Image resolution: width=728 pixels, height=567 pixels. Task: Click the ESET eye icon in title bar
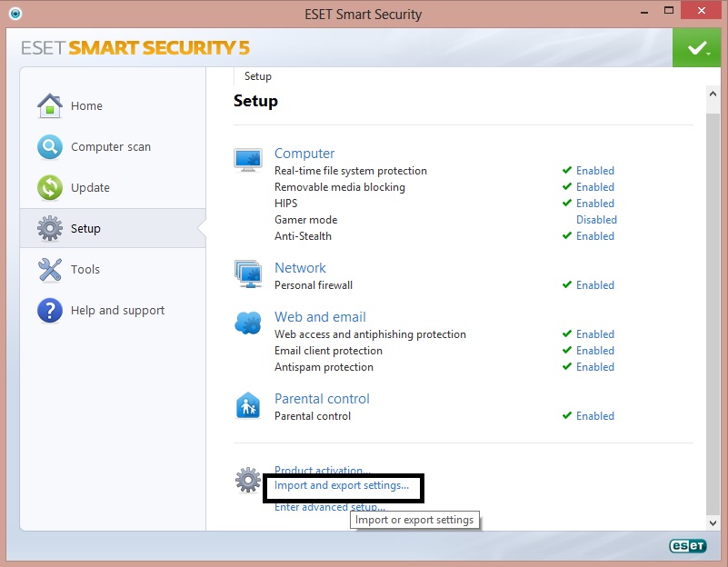click(x=15, y=14)
